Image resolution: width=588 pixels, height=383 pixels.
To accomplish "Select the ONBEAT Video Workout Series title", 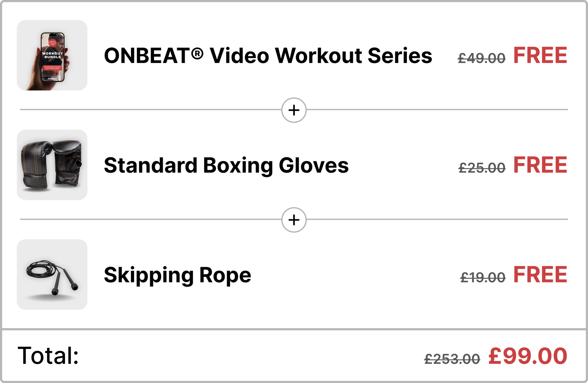I will tap(268, 56).
